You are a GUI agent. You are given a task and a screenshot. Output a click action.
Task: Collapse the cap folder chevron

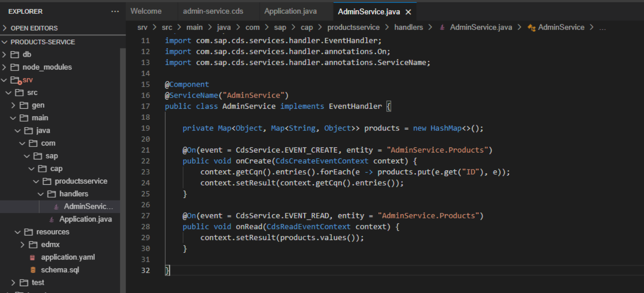[x=32, y=169]
